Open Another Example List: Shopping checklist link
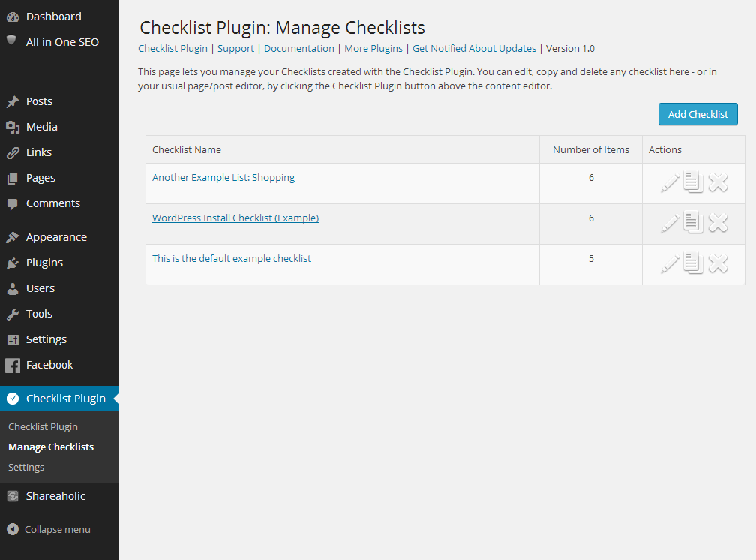This screenshot has width=756, height=560. click(x=223, y=178)
